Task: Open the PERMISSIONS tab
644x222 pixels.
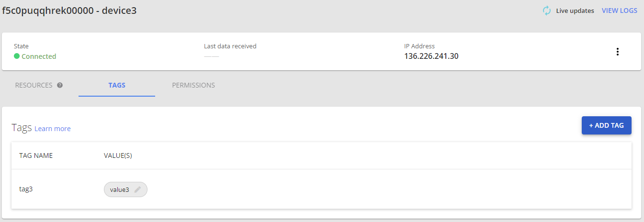Action: coord(193,85)
